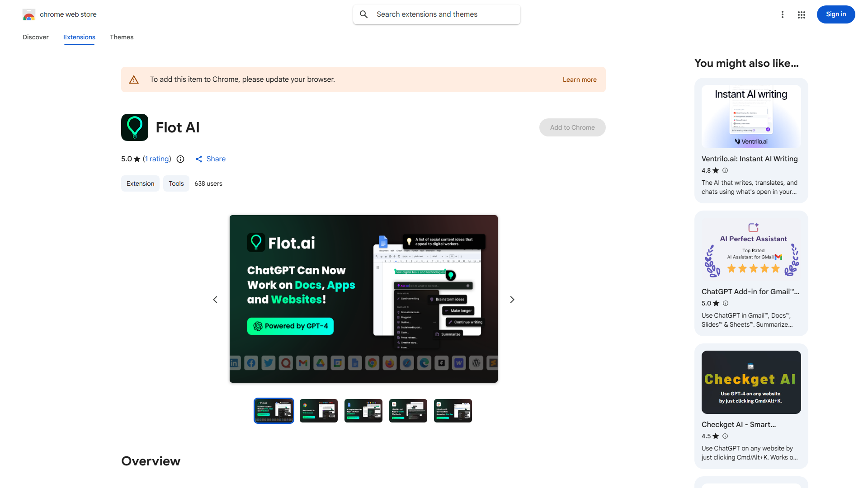The height and width of the screenshot is (488, 868).
Task: Click the info icon beside Checkget AI's 4.5 rating
Action: (x=725, y=436)
